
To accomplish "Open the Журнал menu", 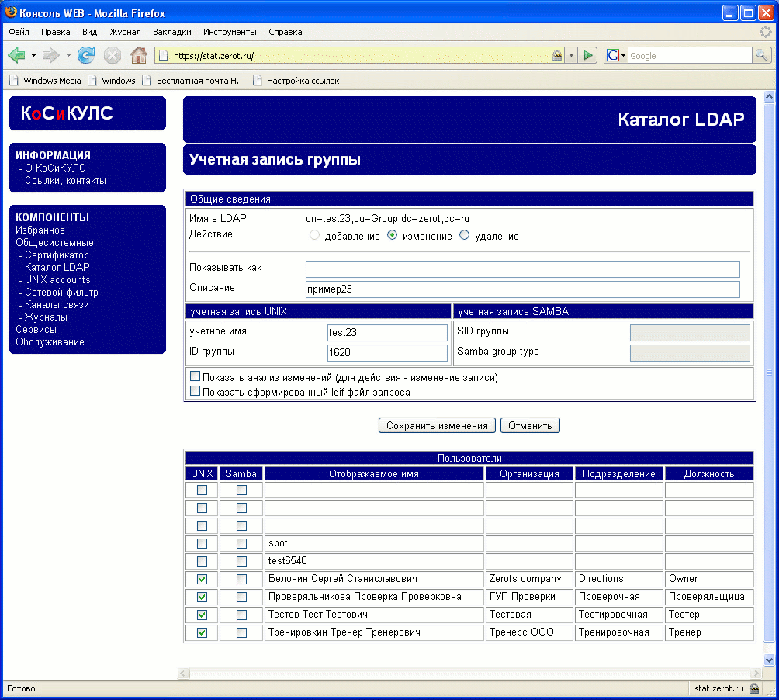I will [125, 32].
